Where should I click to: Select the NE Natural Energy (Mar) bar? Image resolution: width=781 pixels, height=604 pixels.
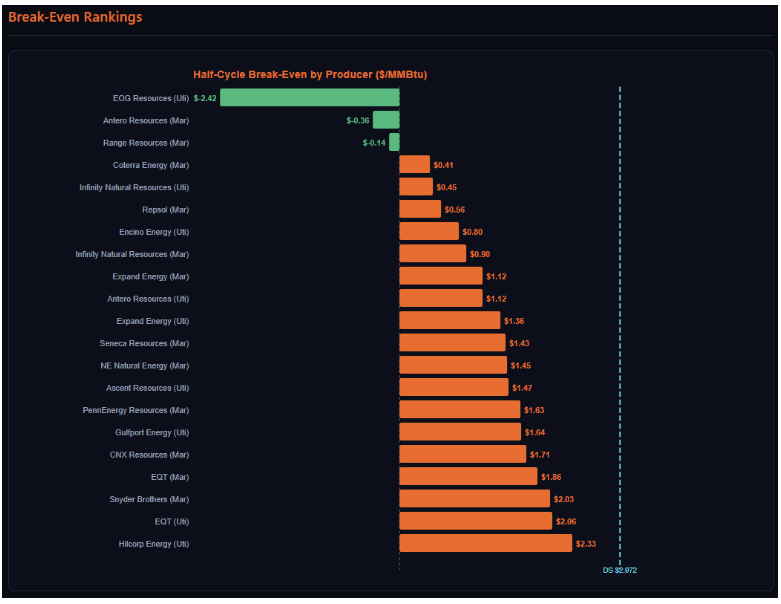tap(453, 365)
